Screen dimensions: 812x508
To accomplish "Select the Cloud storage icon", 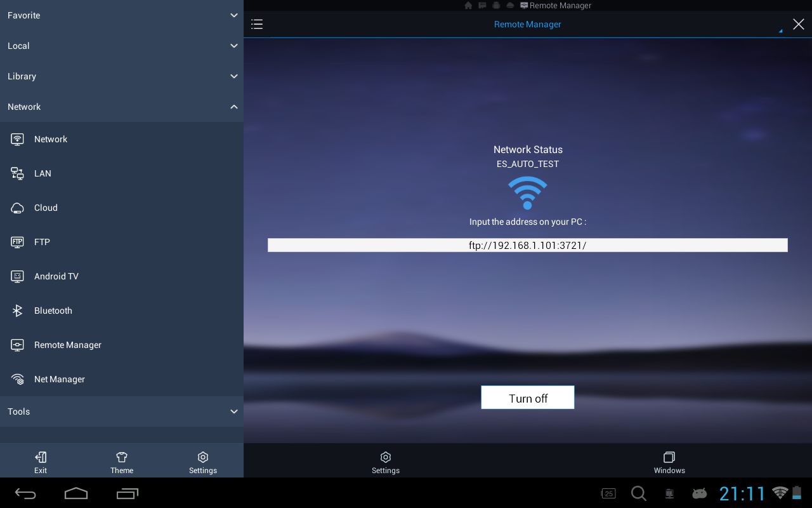I will (x=17, y=208).
